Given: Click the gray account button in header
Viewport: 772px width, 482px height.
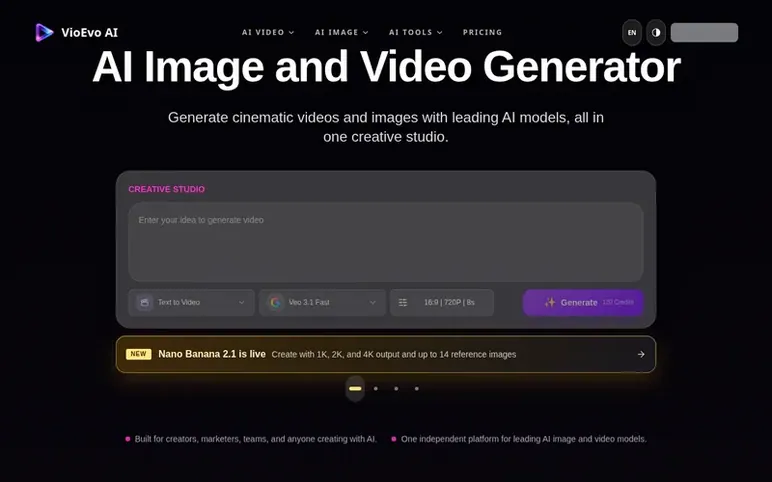Looking at the screenshot, I should (704, 32).
